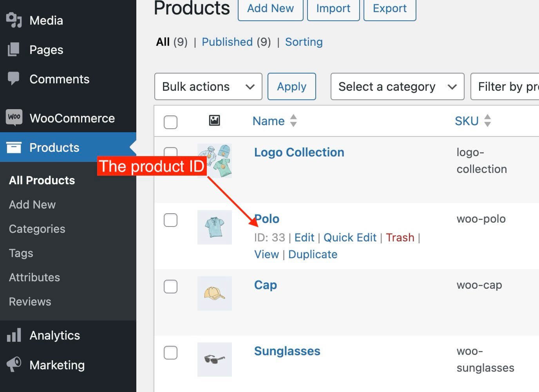The image size is (539, 392).
Task: Click the Products archive box icon
Action: [x=14, y=147]
